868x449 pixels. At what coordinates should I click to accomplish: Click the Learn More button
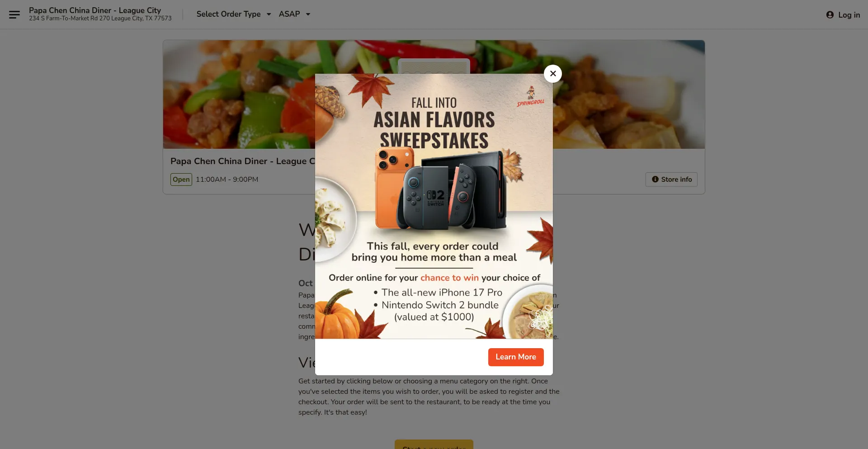516,357
